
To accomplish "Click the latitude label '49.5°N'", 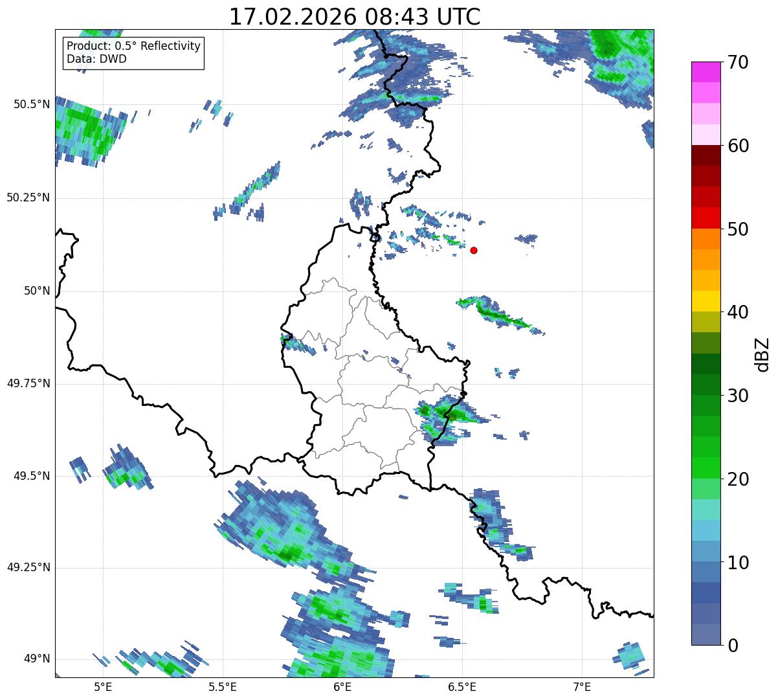I will (x=31, y=476).
